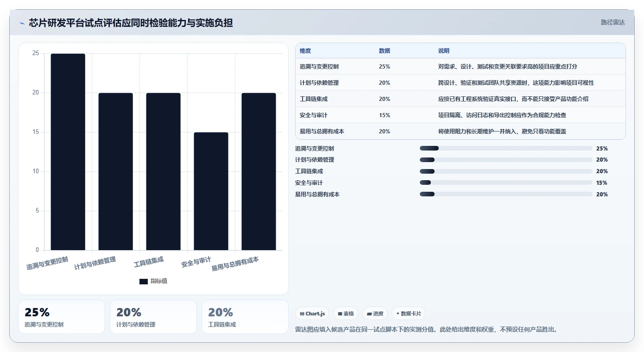Click description starting 跨设计、验证和测试团队

[516, 83]
